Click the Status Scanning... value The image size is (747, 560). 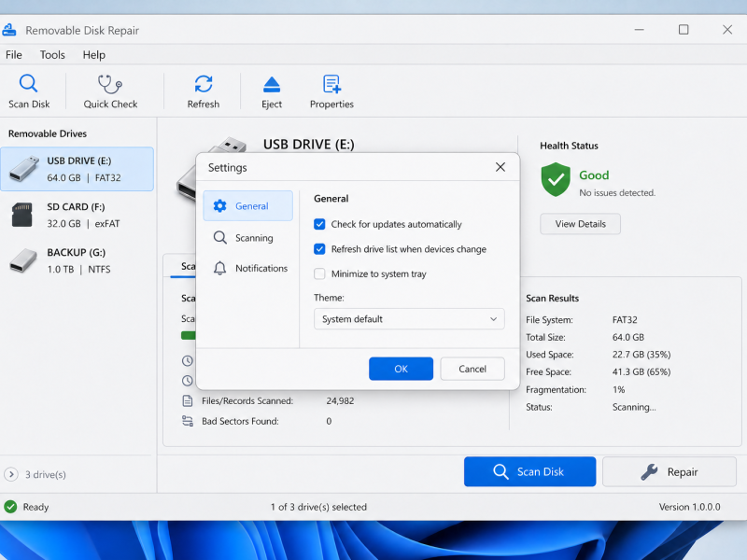(x=634, y=407)
